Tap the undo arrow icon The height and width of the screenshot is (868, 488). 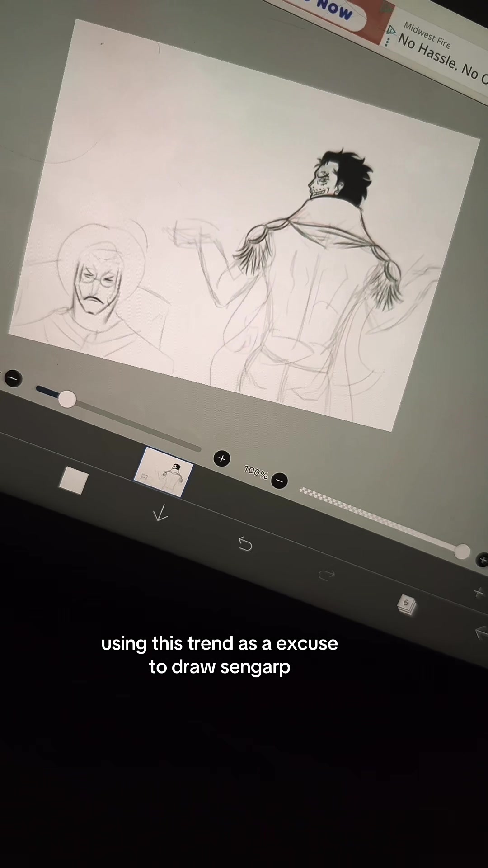coord(245,544)
